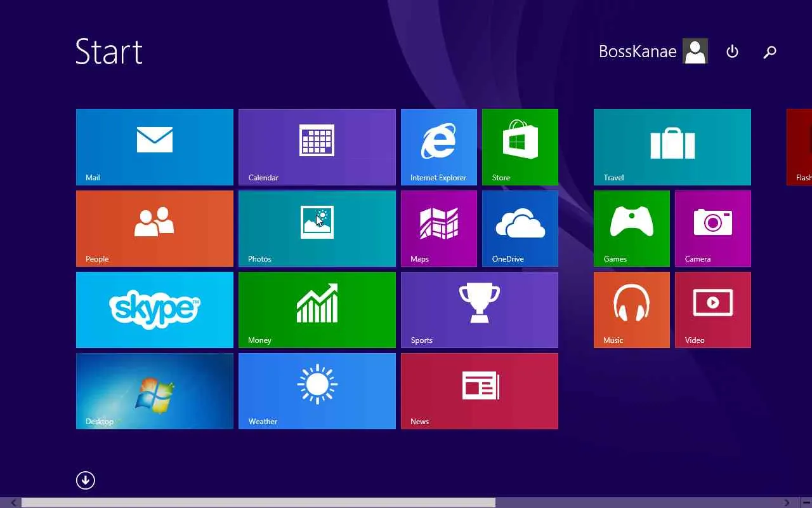Click the scrollbar left arrow
Image resolution: width=812 pixels, height=508 pixels.
[x=13, y=503]
